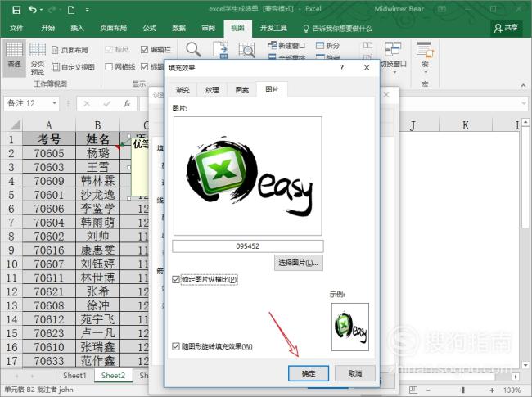Image resolution: width=532 pixels, height=397 pixels.
Task: Open the Undo history dropdown arrow
Action: click(42, 10)
